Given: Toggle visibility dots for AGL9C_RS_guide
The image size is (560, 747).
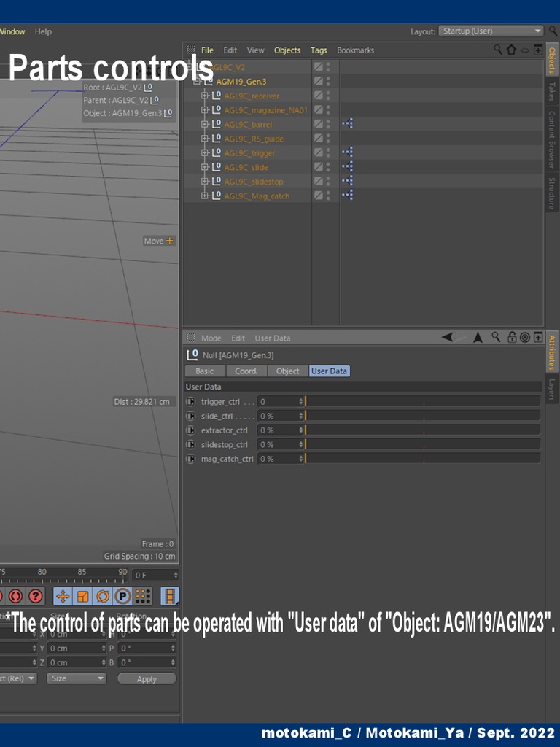Looking at the screenshot, I should point(328,138).
